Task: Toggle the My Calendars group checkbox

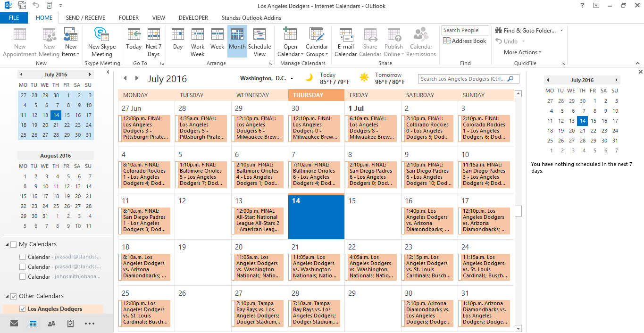Action: (x=13, y=244)
